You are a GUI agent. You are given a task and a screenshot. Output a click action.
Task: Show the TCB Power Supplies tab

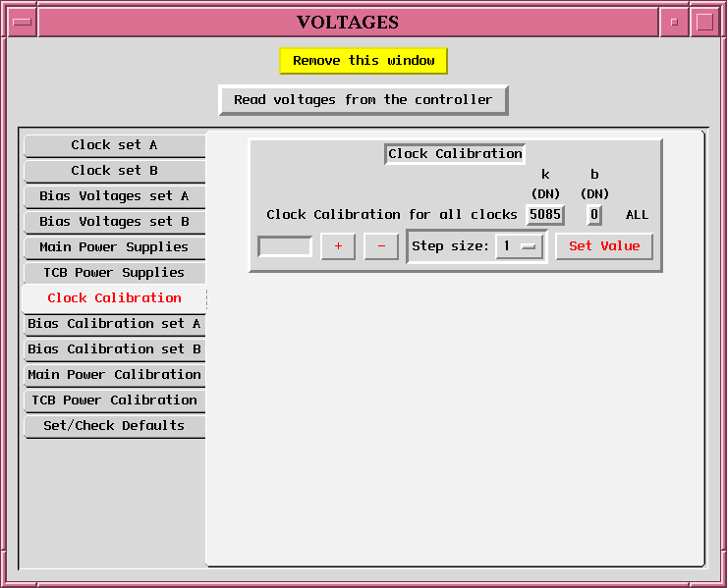[115, 273]
